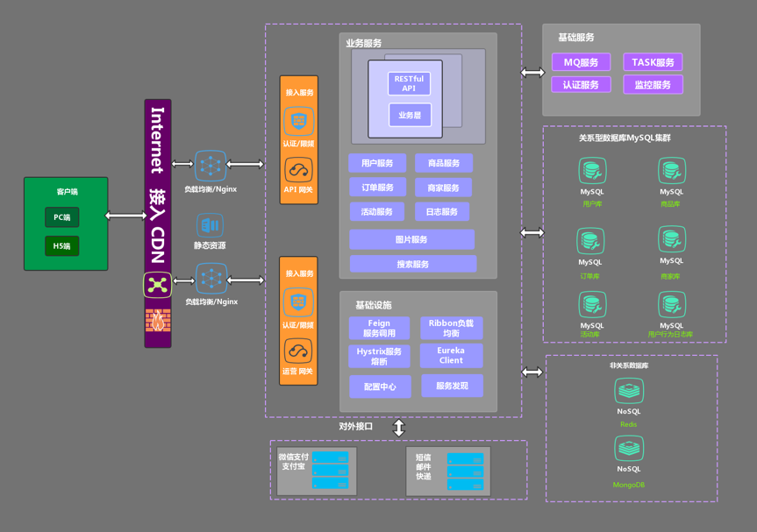Select the MySQL 商品库 database icon
757x532 pixels.
pyautogui.click(x=672, y=171)
